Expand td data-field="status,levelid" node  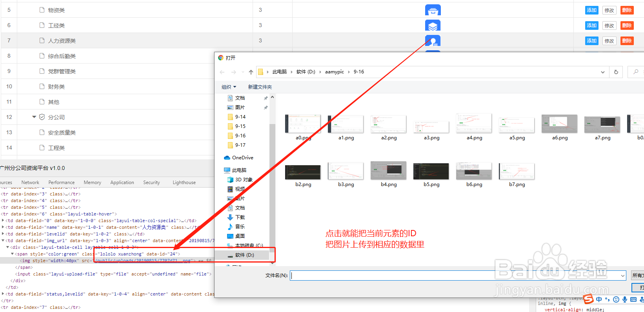3,294
